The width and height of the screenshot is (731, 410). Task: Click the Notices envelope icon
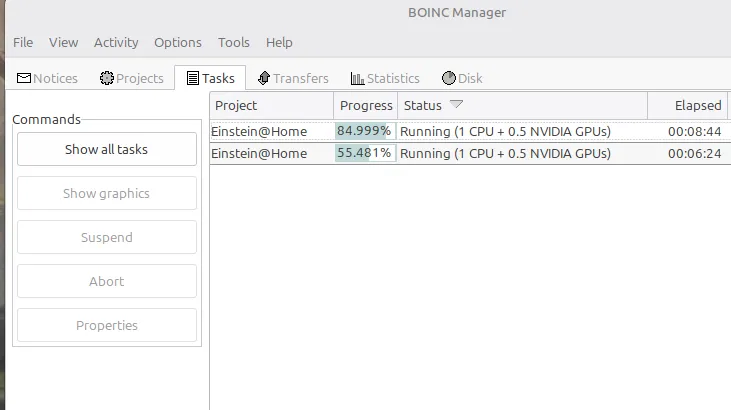tap(24, 78)
